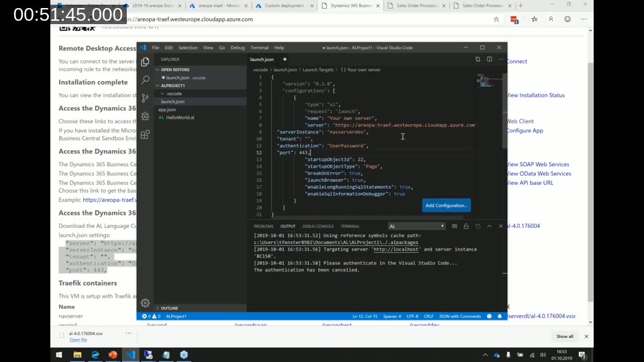Change JSON with Comments language mode
This screenshot has height=362, width=644.
(x=460, y=316)
